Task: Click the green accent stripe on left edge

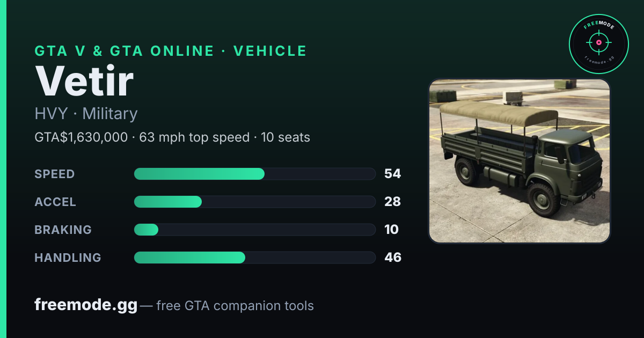Action: 3,169
